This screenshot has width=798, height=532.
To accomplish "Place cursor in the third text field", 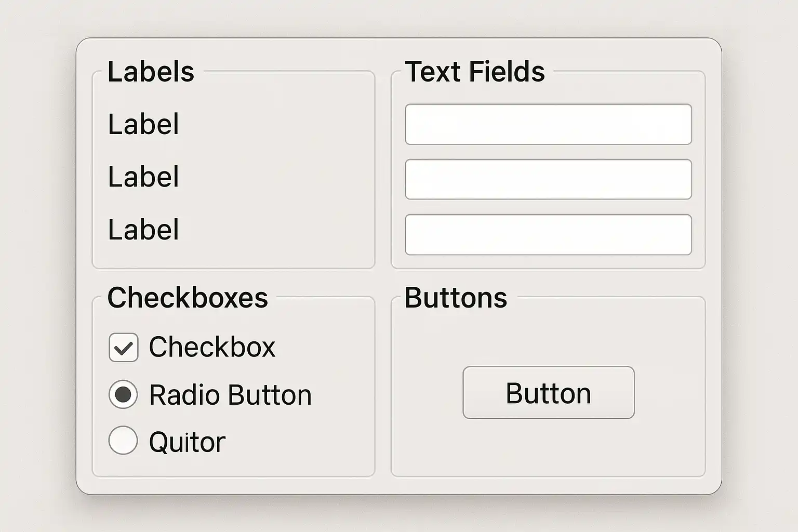I will coord(548,234).
